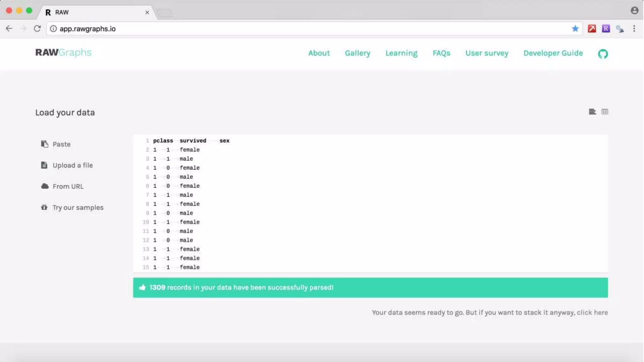Click the red PDF extension icon
This screenshot has width=644, height=362.
tap(591, 29)
